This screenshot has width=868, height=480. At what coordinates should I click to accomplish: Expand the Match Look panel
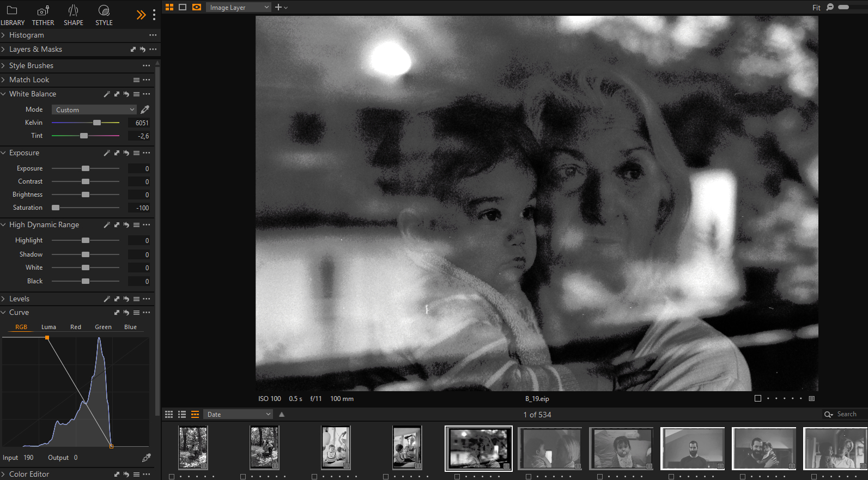[x=3, y=80]
